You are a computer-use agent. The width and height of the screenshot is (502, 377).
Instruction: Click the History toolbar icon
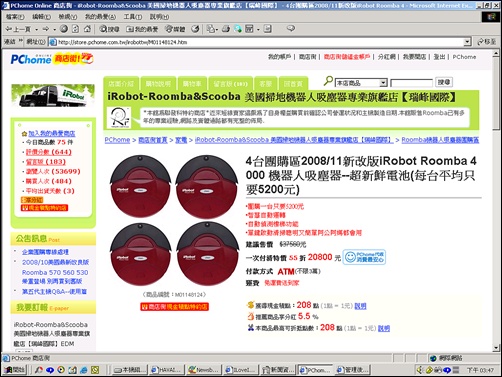pos(195,29)
